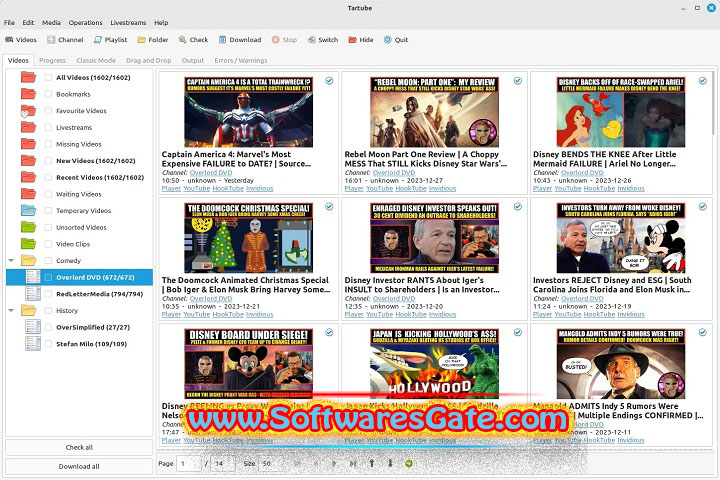Click the RedLetterMedia channel icon
The height and width of the screenshot is (480, 720).
point(33,294)
